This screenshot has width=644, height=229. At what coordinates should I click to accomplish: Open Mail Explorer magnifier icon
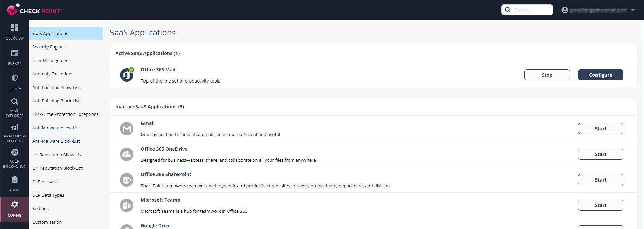[x=14, y=102]
